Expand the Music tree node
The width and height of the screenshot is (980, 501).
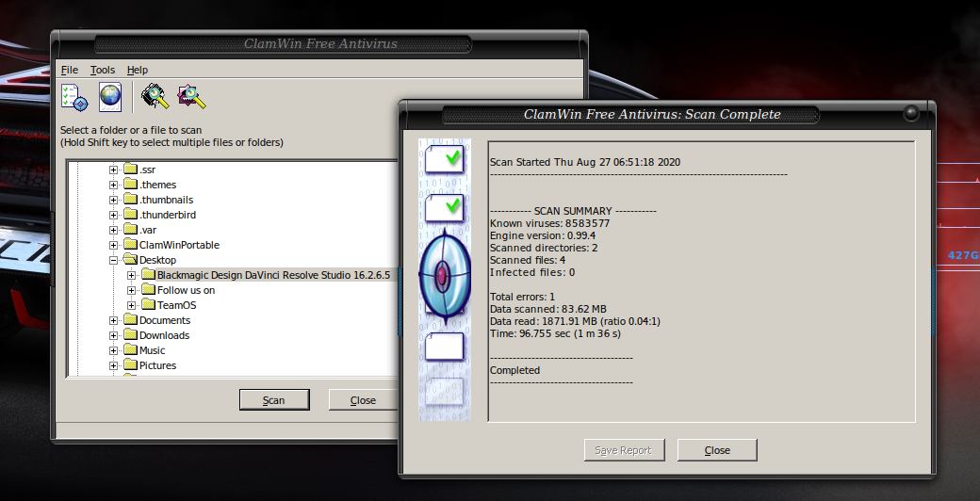[113, 350]
